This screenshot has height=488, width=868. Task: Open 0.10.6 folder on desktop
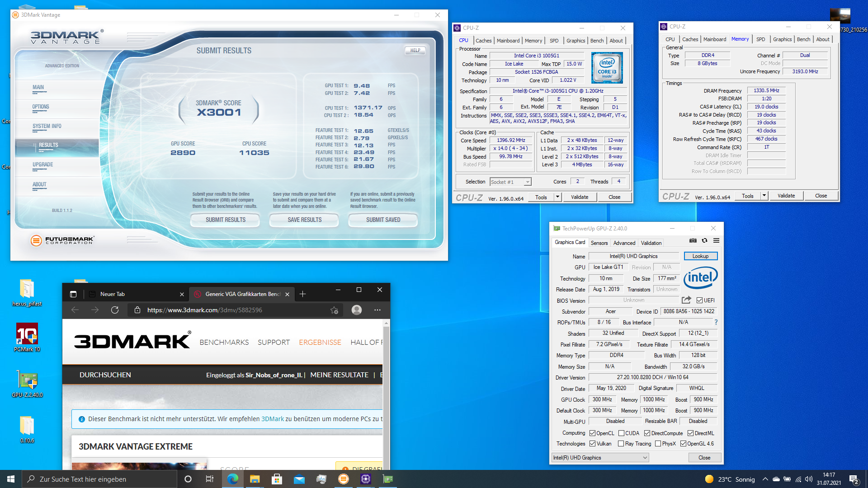tap(27, 429)
